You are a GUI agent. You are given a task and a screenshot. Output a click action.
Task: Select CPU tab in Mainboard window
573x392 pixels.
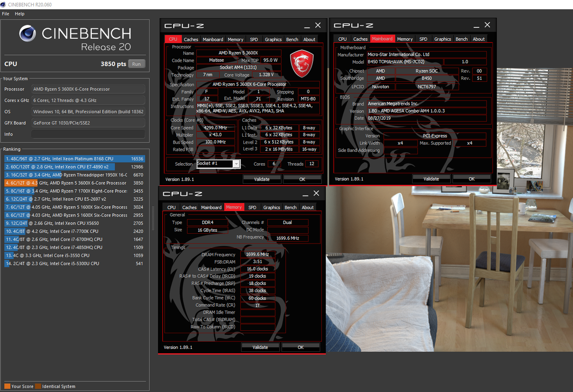342,39
